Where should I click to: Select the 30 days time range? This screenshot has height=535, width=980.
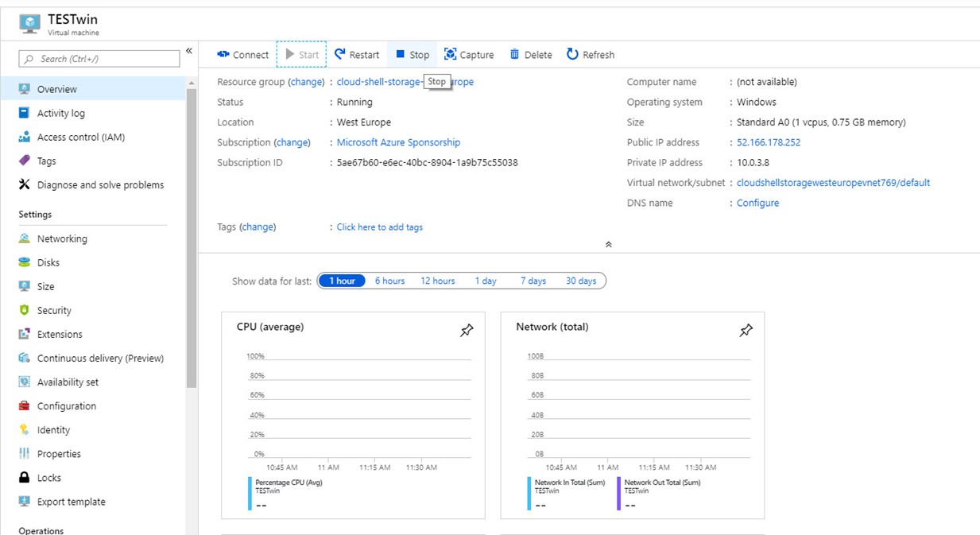pyautogui.click(x=581, y=281)
